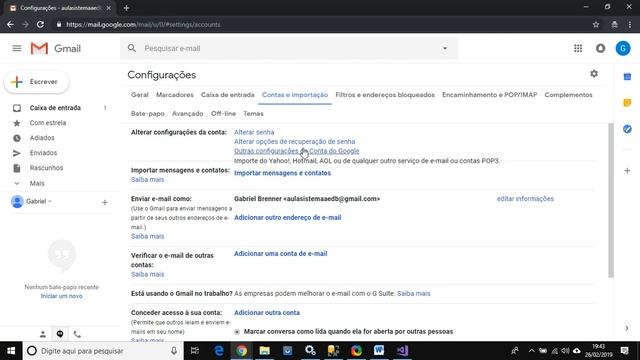The height and width of the screenshot is (360, 640).
Task: Click Adicionar outro endereço de e-mail
Action: [287, 218]
